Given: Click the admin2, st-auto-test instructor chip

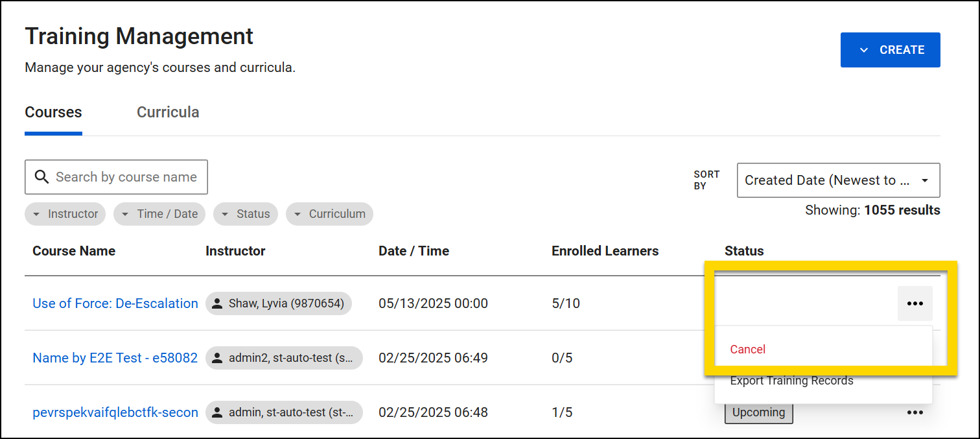Looking at the screenshot, I should click(x=284, y=358).
